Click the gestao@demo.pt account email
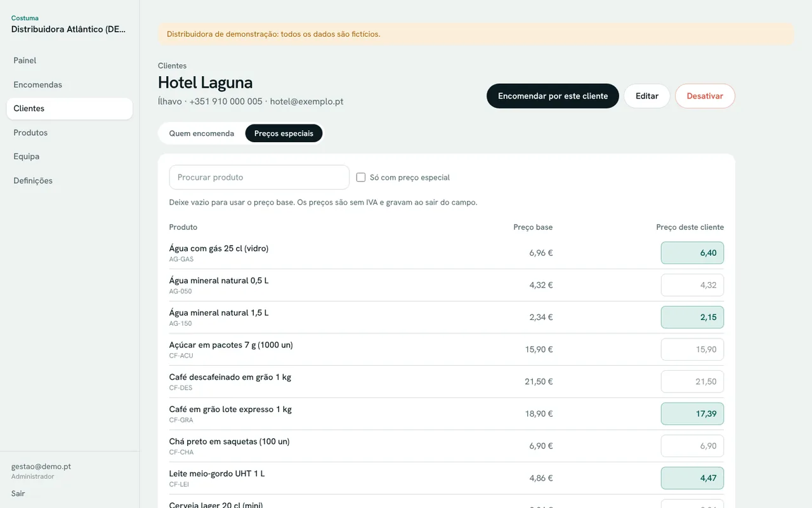The height and width of the screenshot is (508, 812). tap(41, 467)
